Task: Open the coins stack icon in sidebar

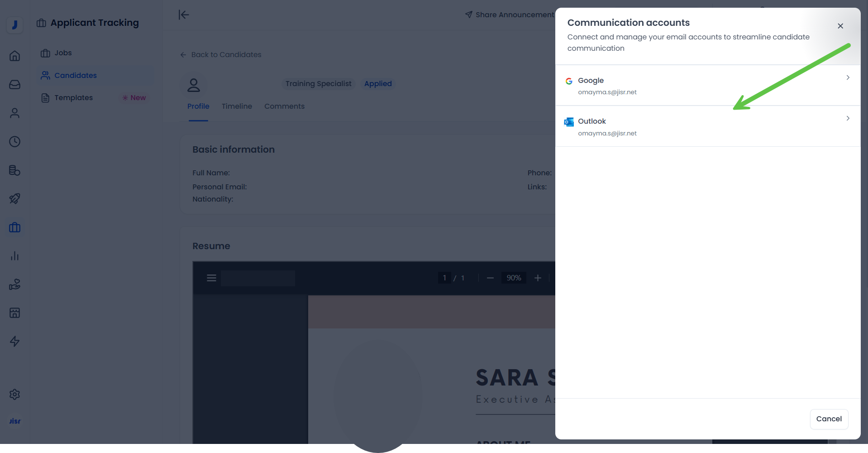Action: (15, 170)
